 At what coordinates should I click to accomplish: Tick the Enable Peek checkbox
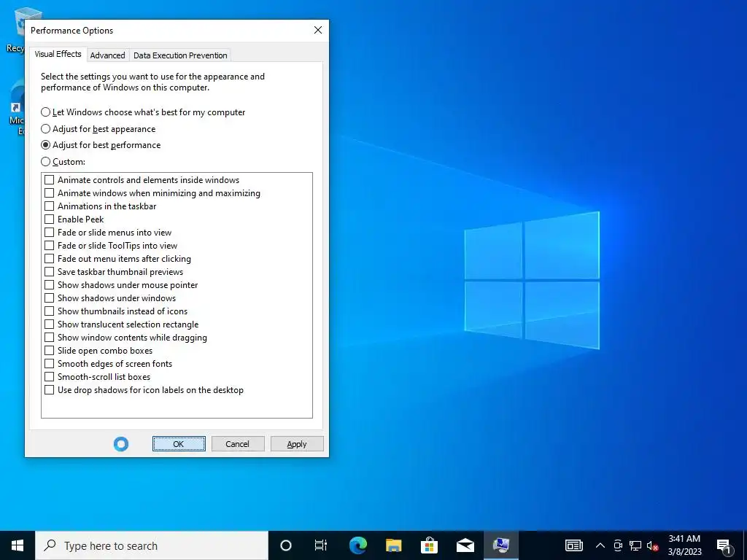pos(49,219)
